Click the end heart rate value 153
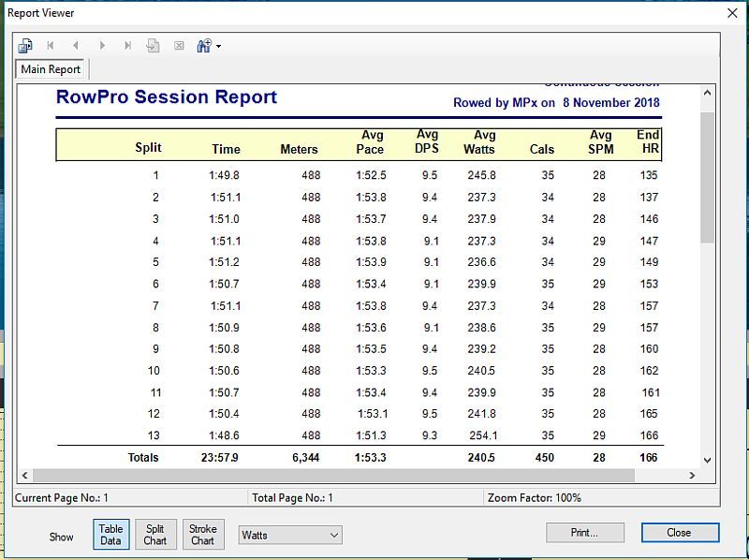Screen dimensions: 749x560 pyautogui.click(x=649, y=284)
